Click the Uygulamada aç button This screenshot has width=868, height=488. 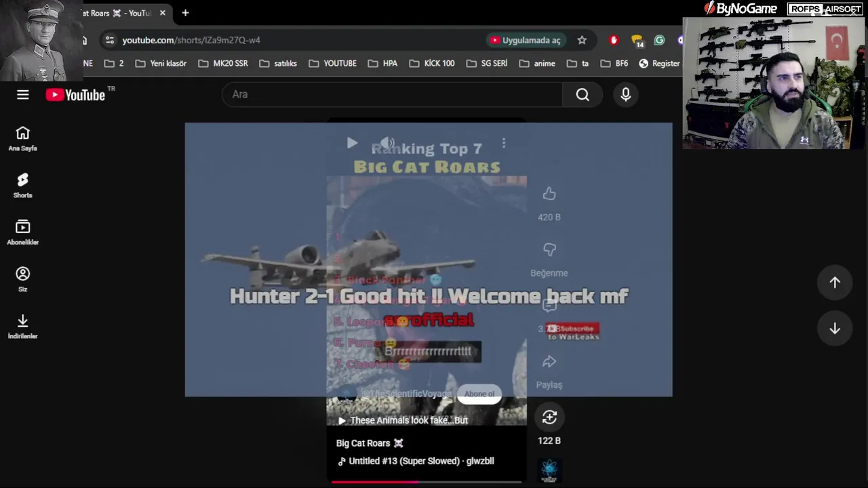526,40
